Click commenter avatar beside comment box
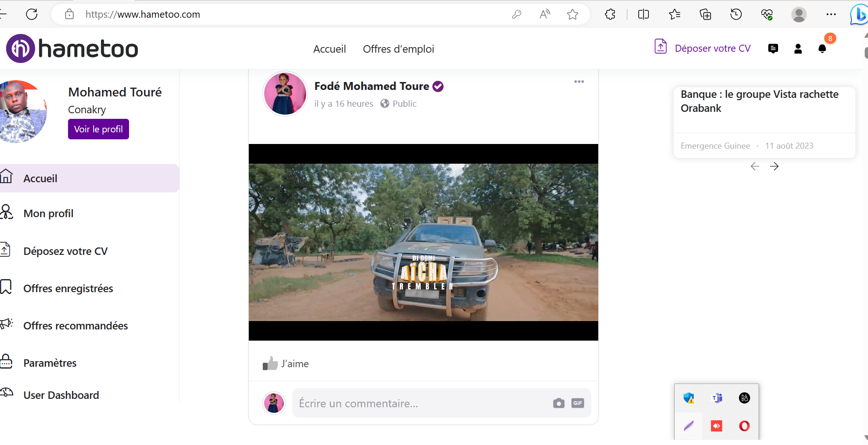Image resolution: width=868 pixels, height=445 pixels. click(x=274, y=403)
